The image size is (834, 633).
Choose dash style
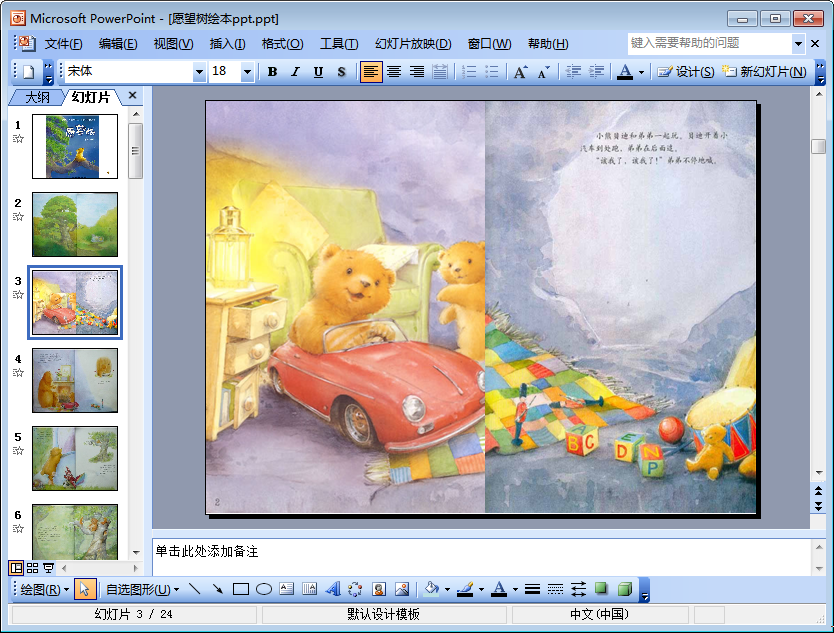pos(555,589)
